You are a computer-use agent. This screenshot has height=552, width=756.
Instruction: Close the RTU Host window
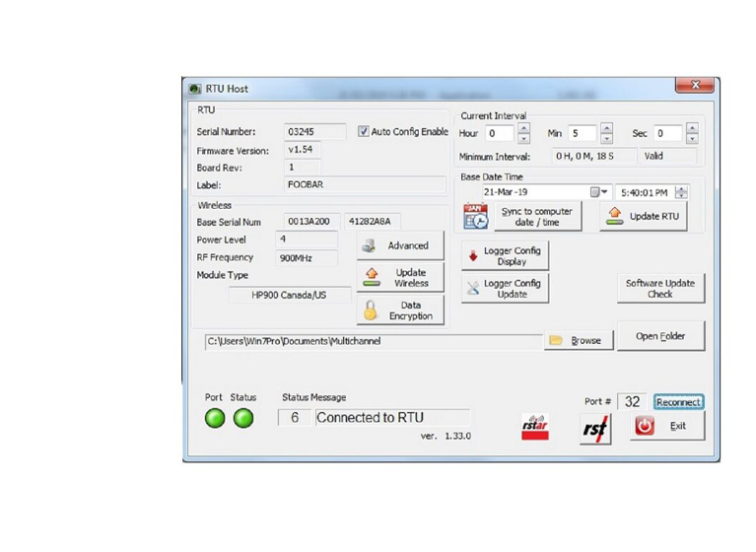point(695,85)
